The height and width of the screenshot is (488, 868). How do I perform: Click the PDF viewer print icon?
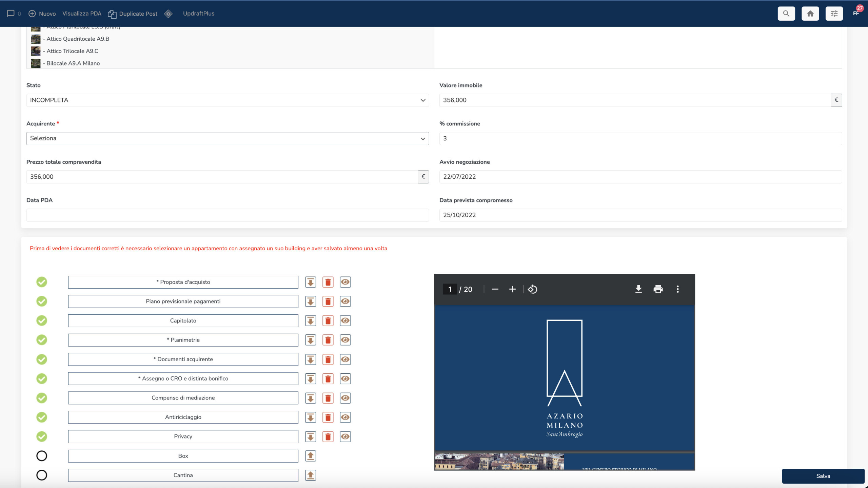(658, 289)
